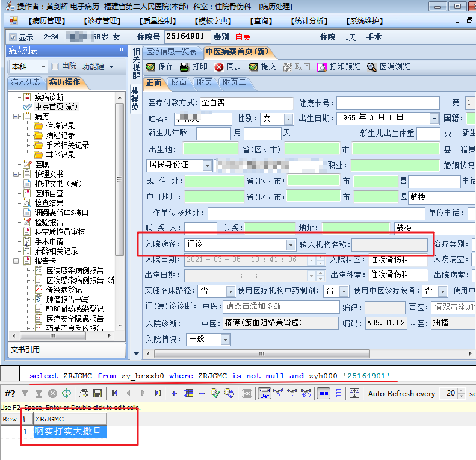This screenshot has height=460, width=476.
Task: Select 传染病登记 in the tree
Action: 64,290
